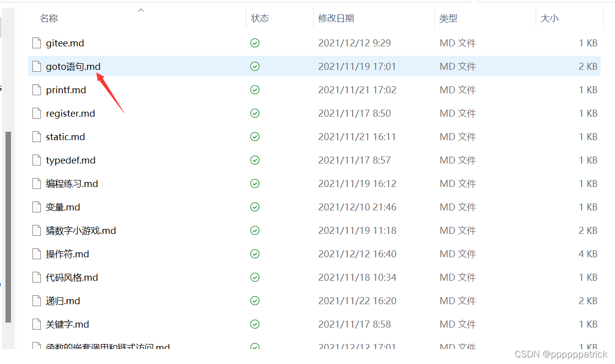
Task: Select the file printf.md
Action: pyautogui.click(x=66, y=90)
